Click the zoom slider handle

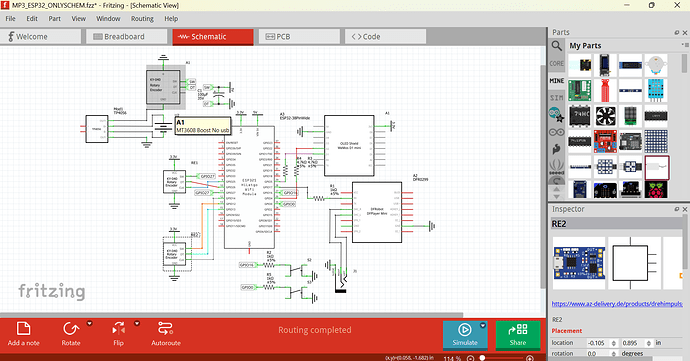(482, 357)
